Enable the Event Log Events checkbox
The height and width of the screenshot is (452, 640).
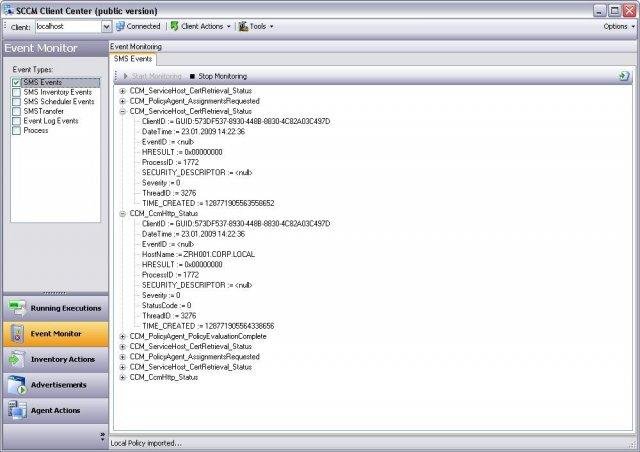16,121
